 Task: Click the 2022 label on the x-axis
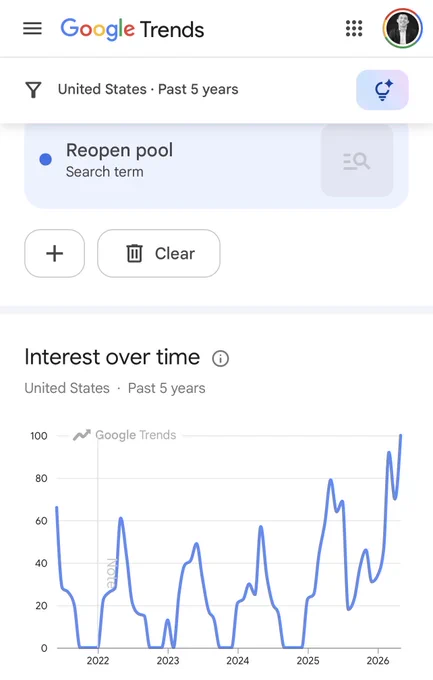pyautogui.click(x=98, y=660)
